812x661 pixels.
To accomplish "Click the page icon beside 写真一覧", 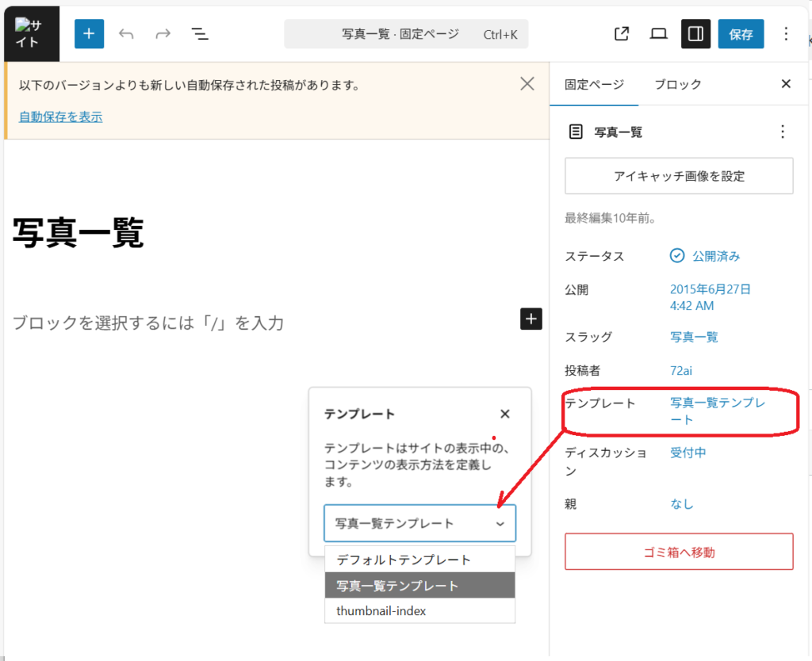I will pyautogui.click(x=576, y=132).
